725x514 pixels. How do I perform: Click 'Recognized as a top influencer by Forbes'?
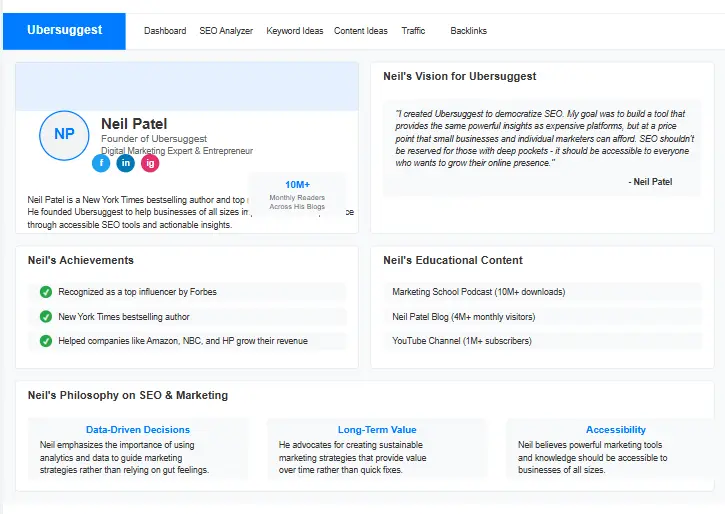click(x=137, y=292)
